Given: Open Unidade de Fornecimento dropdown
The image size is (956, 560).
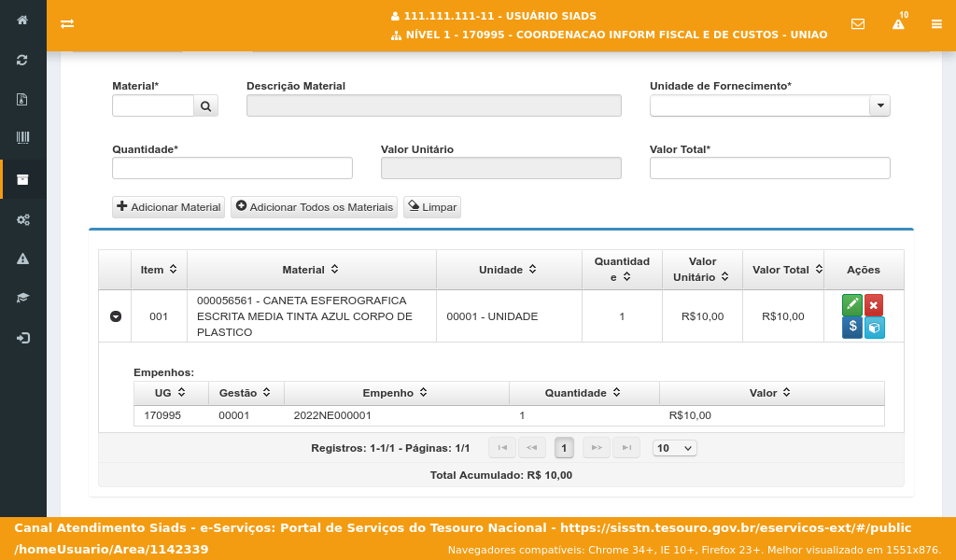Looking at the screenshot, I should (x=879, y=106).
